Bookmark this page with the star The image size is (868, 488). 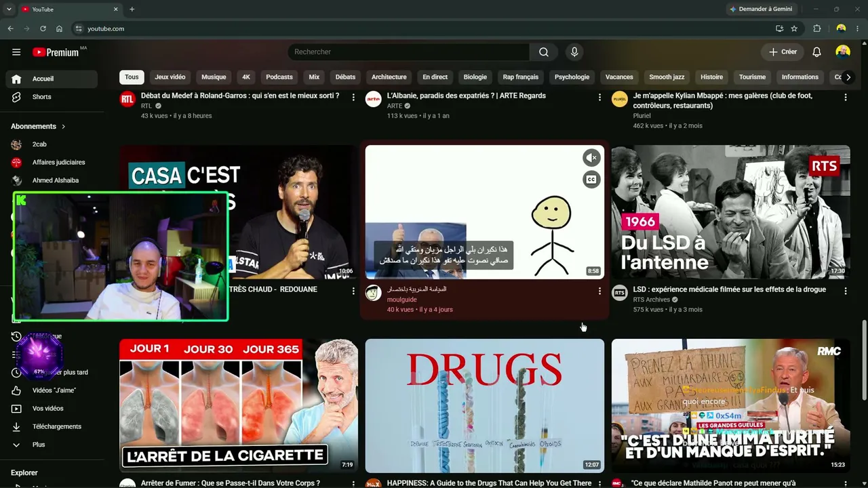[x=794, y=28]
